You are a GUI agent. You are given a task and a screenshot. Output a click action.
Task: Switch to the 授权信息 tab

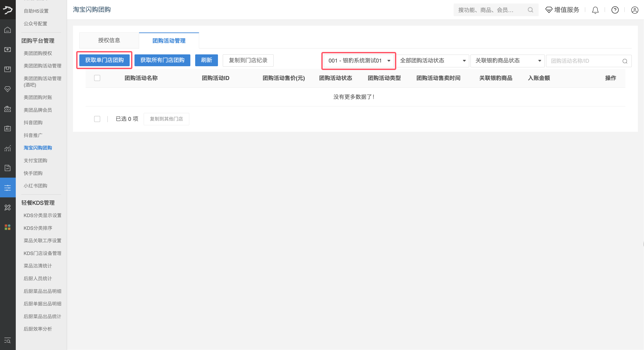tap(109, 40)
